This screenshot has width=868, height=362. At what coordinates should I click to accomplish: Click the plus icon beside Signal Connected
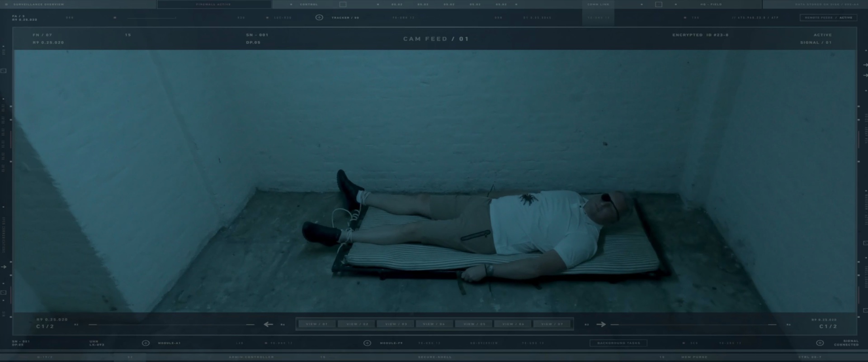[x=820, y=343]
